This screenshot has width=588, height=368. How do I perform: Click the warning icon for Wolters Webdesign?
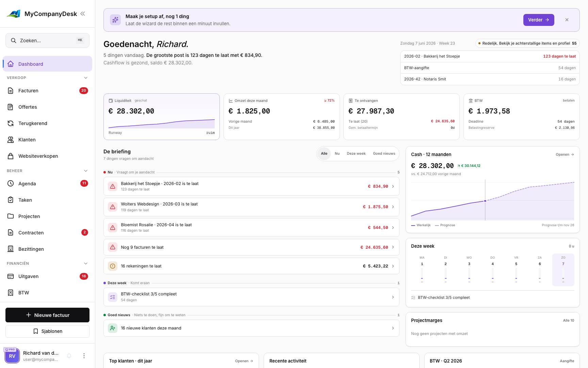[113, 207]
